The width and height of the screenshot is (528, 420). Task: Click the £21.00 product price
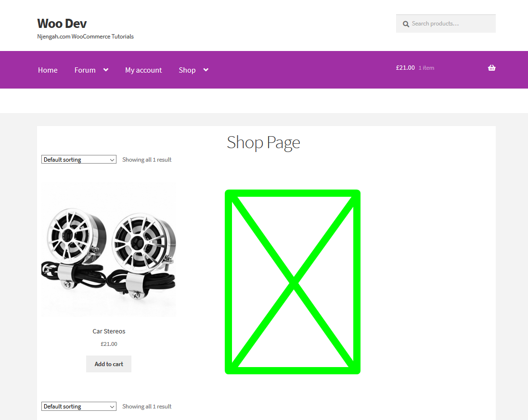click(x=109, y=344)
